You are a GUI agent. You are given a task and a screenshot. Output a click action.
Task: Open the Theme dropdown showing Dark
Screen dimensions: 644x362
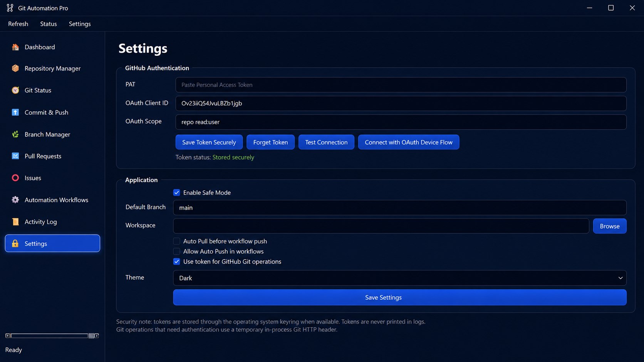tap(400, 278)
